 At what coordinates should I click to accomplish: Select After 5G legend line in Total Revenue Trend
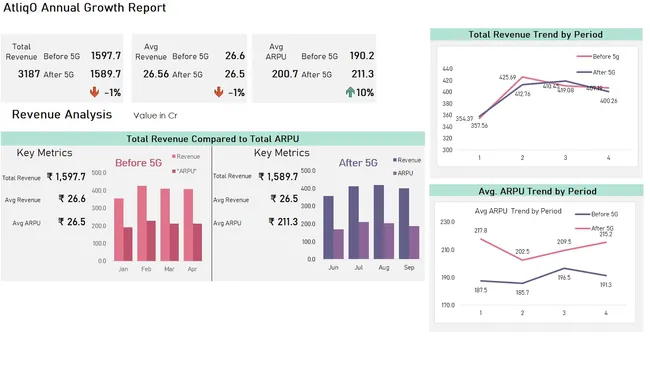tap(584, 72)
